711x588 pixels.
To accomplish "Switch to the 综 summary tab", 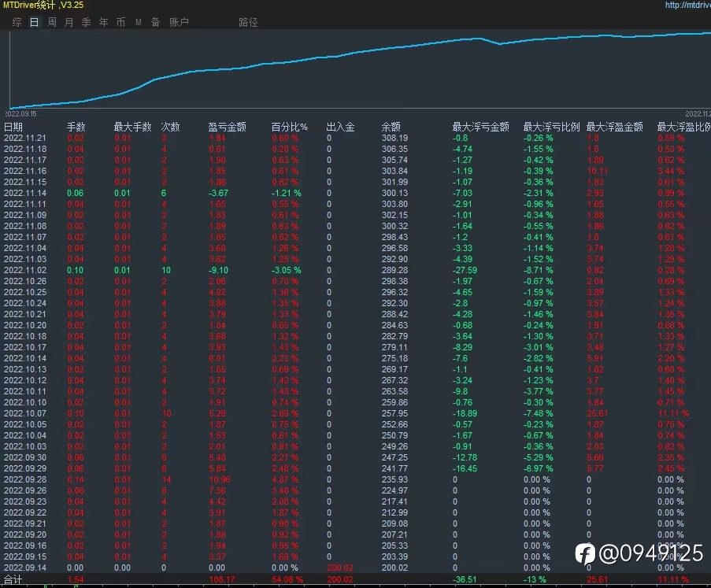I will click(17, 22).
